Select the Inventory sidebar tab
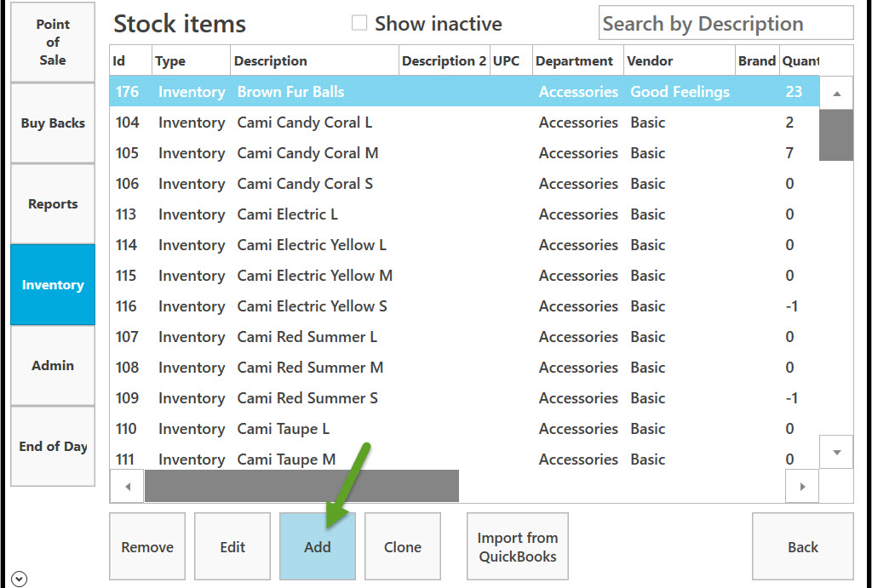The width and height of the screenshot is (872, 588). click(x=53, y=284)
